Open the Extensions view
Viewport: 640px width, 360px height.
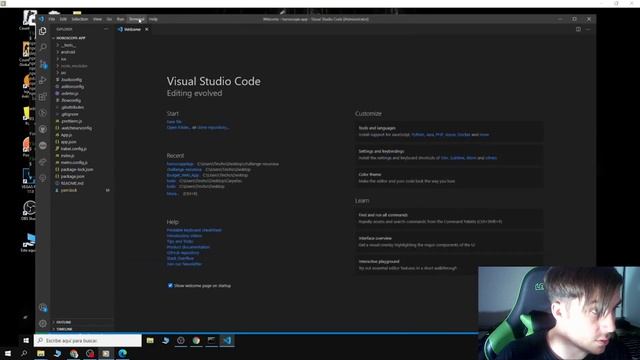click(x=43, y=97)
